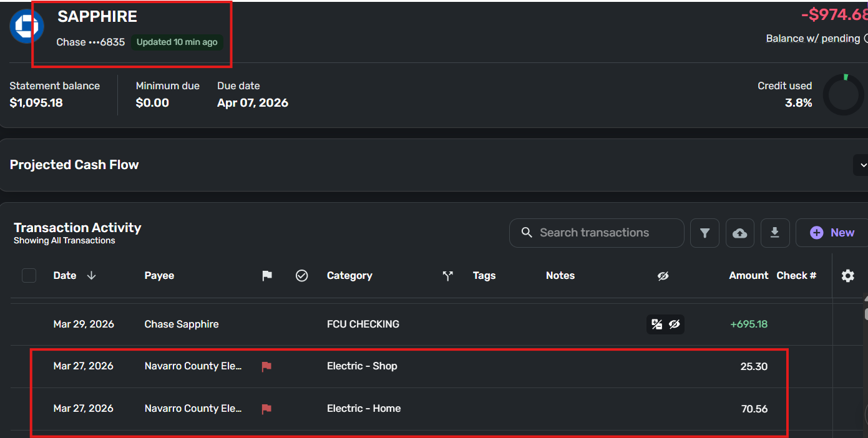
Task: Expand the Projected Cash Flow panel
Action: pyautogui.click(x=862, y=165)
